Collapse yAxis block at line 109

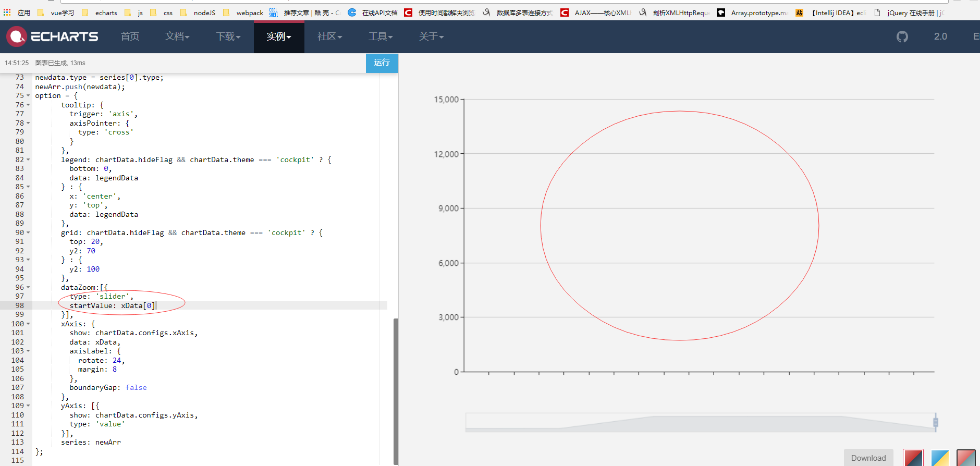pyautogui.click(x=28, y=406)
